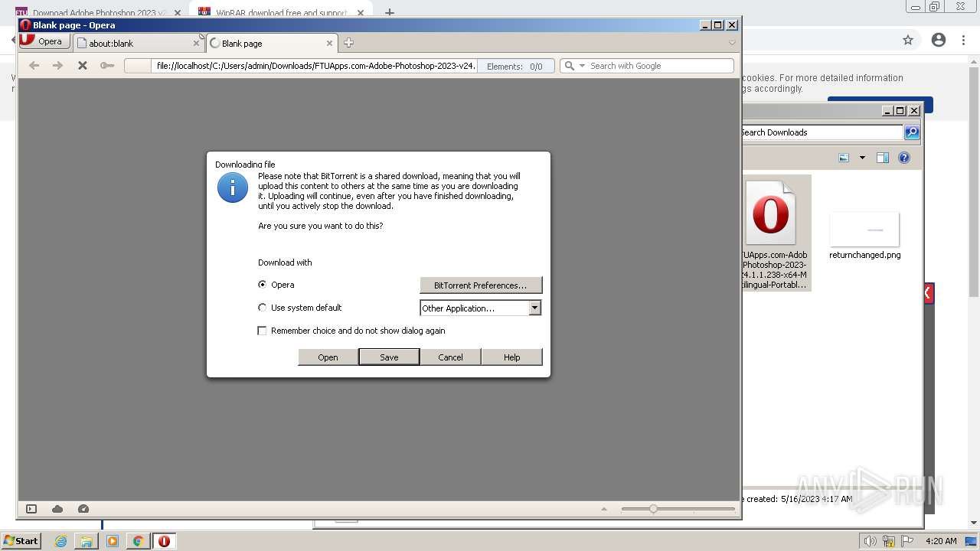Close the about:blank tab
The image size is (980, 551).
(196, 44)
